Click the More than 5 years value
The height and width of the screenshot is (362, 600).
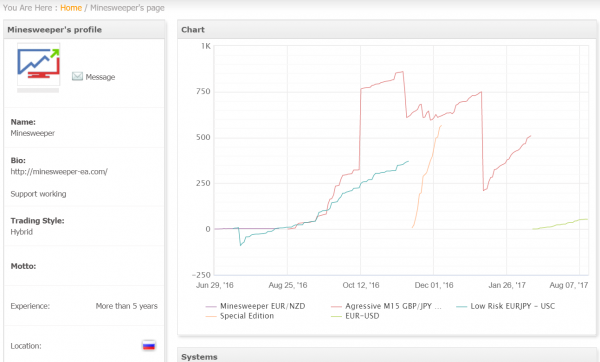(x=127, y=306)
